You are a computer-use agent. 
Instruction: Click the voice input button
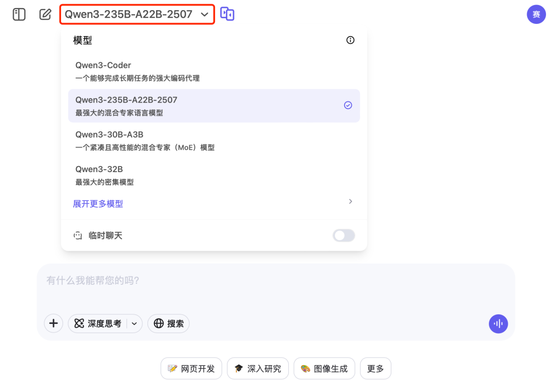pos(498,324)
